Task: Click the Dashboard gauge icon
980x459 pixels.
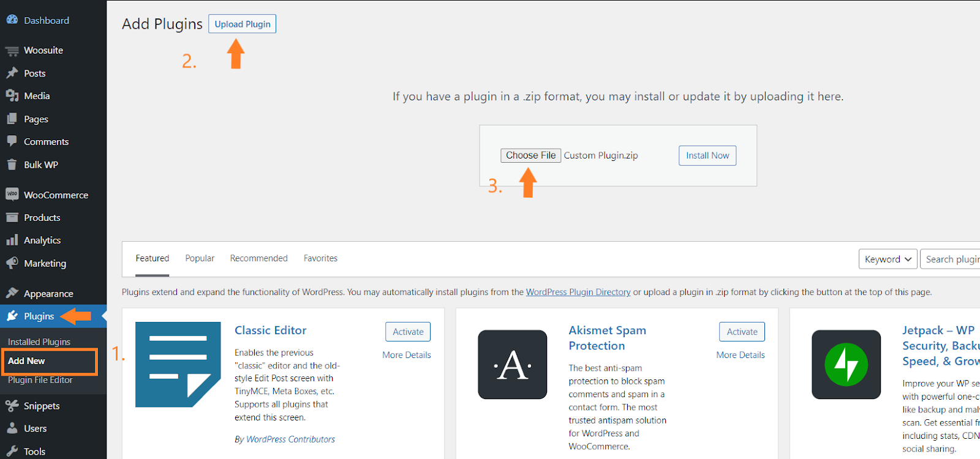Action: click(x=12, y=20)
